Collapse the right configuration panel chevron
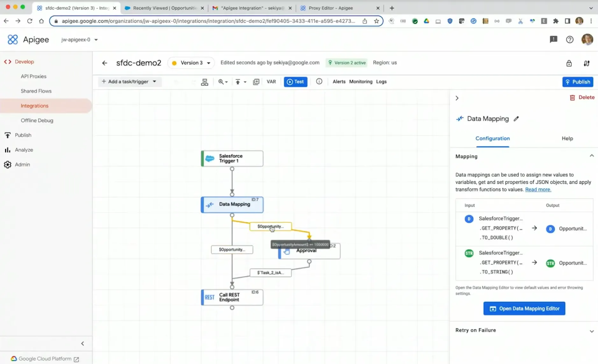This screenshot has width=598, height=364. point(457,98)
